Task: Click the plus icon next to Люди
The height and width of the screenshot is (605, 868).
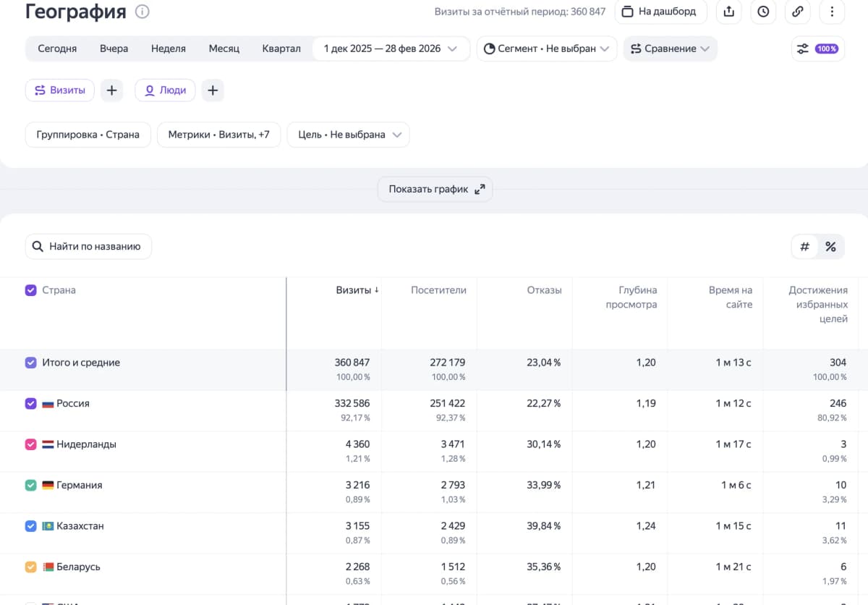Action: point(212,90)
